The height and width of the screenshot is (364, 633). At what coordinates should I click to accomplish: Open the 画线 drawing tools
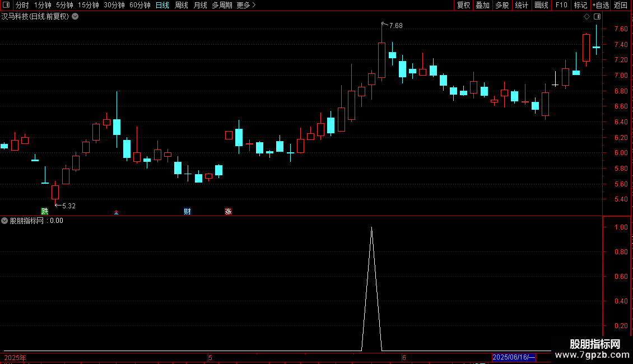[541, 5]
